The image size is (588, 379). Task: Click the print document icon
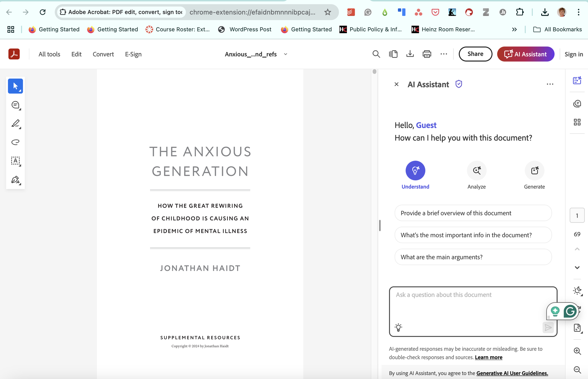[x=427, y=54]
